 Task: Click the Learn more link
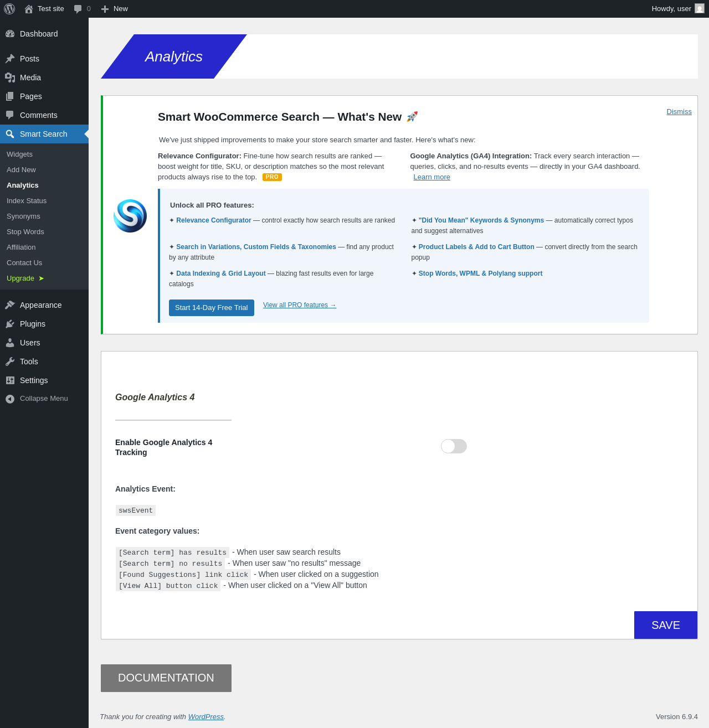pyautogui.click(x=431, y=177)
